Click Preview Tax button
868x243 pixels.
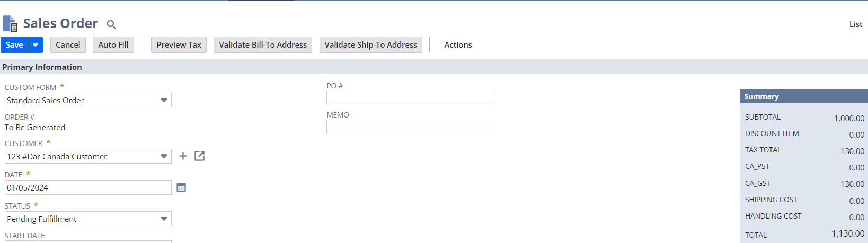[179, 45]
